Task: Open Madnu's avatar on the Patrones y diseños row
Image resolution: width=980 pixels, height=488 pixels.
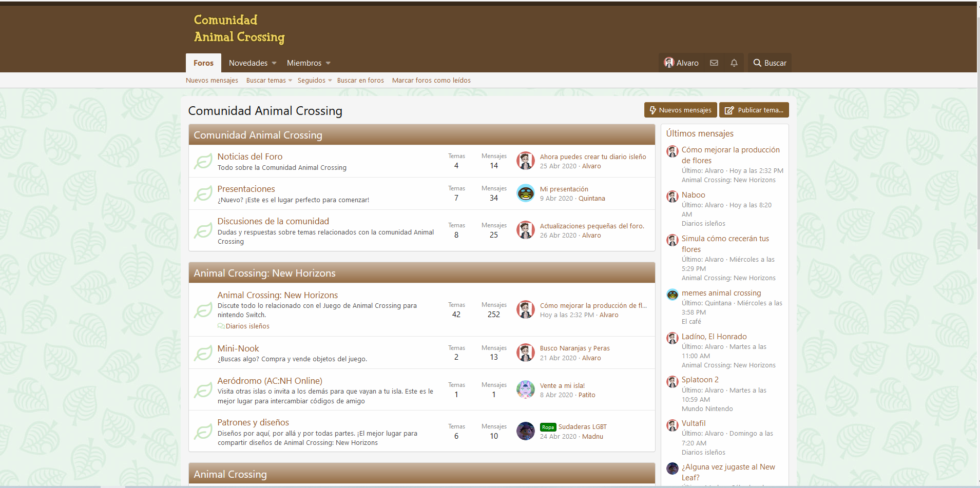Action: [x=525, y=431]
